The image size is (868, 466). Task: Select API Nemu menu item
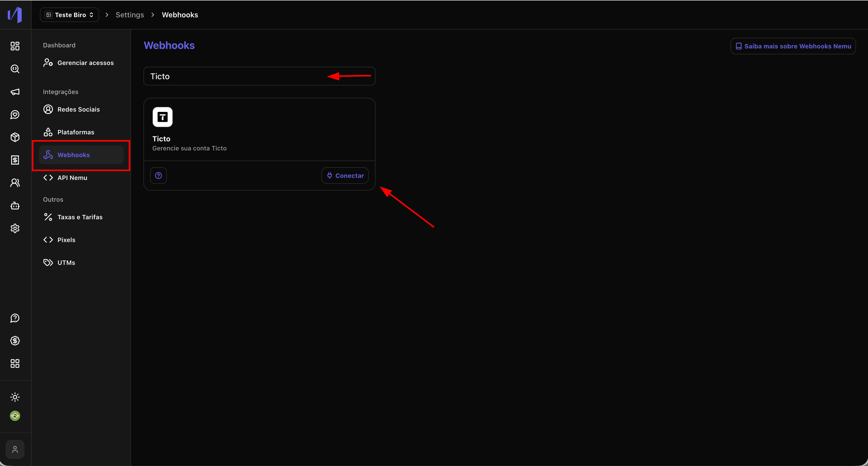72,178
